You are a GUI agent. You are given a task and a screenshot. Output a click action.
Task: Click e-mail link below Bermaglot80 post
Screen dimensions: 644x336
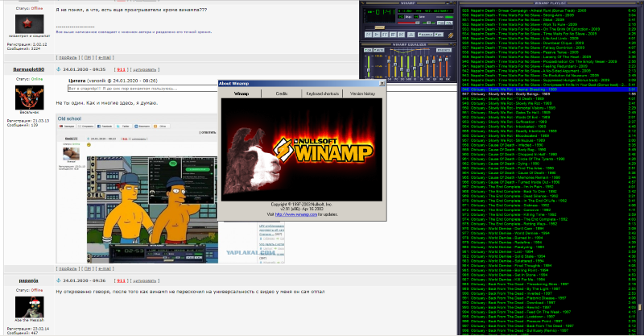point(105,268)
